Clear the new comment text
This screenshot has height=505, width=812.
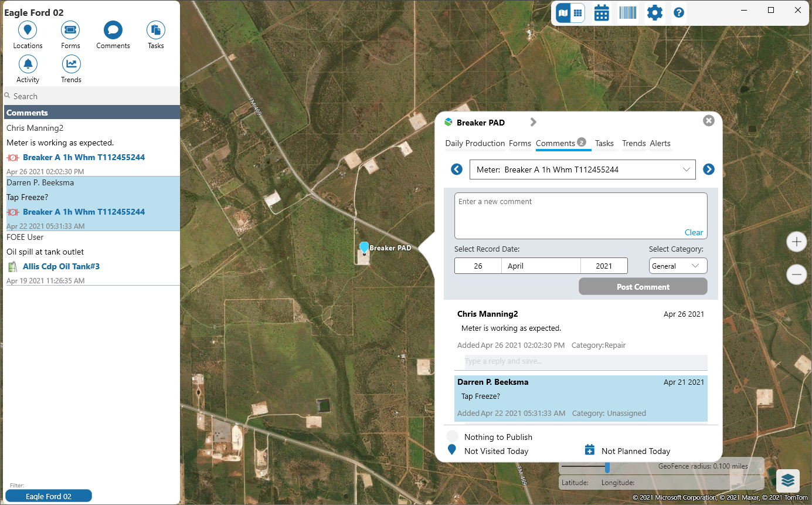694,232
